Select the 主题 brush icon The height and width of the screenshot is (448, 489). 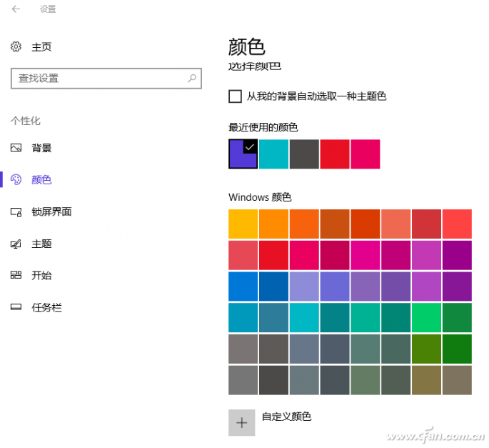click(16, 244)
